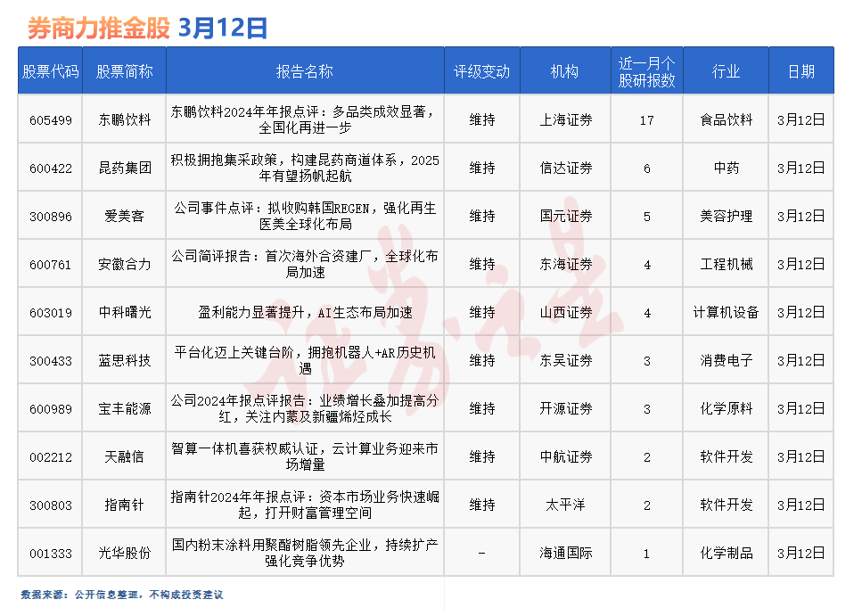Select stock name 光华股份
Image resolution: width=862 pixels, height=616 pixels.
coord(124,553)
